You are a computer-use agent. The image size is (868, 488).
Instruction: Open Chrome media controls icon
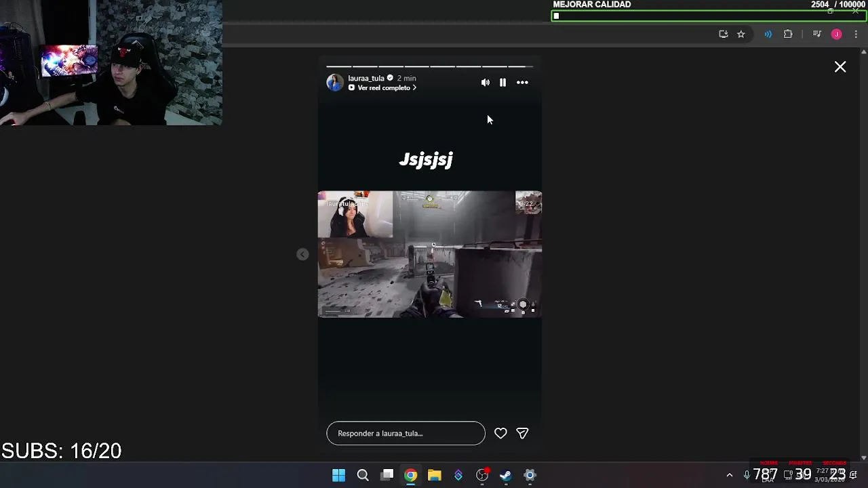coord(817,34)
